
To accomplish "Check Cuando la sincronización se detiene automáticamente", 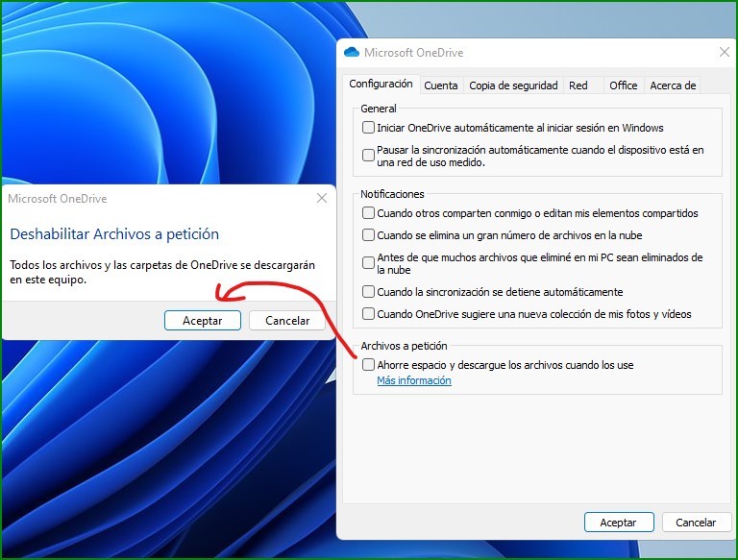I will (368, 292).
